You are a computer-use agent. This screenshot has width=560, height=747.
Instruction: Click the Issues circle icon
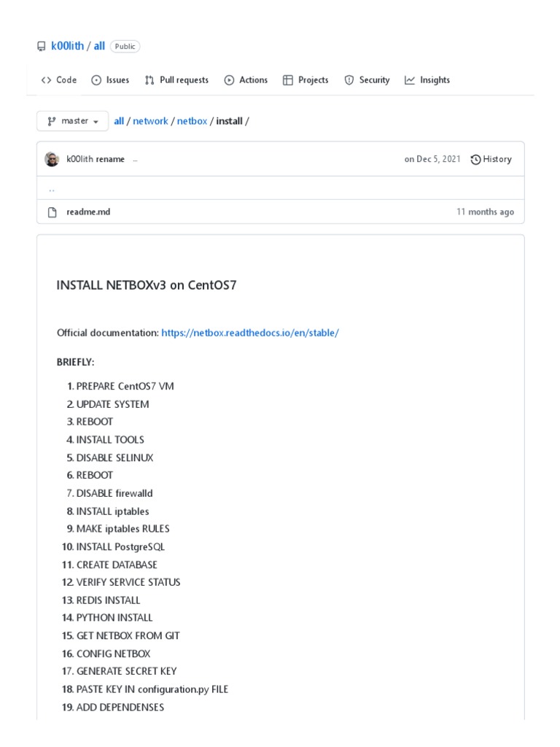96,80
